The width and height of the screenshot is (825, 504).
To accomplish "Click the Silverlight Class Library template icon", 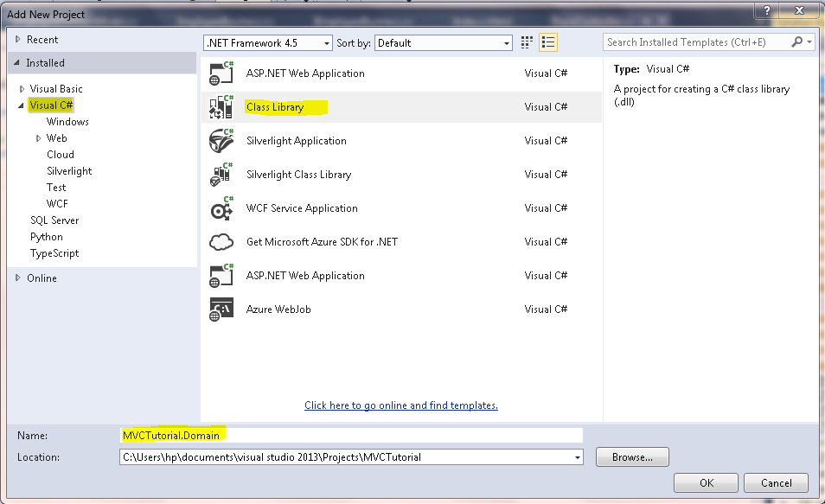I will (x=221, y=174).
